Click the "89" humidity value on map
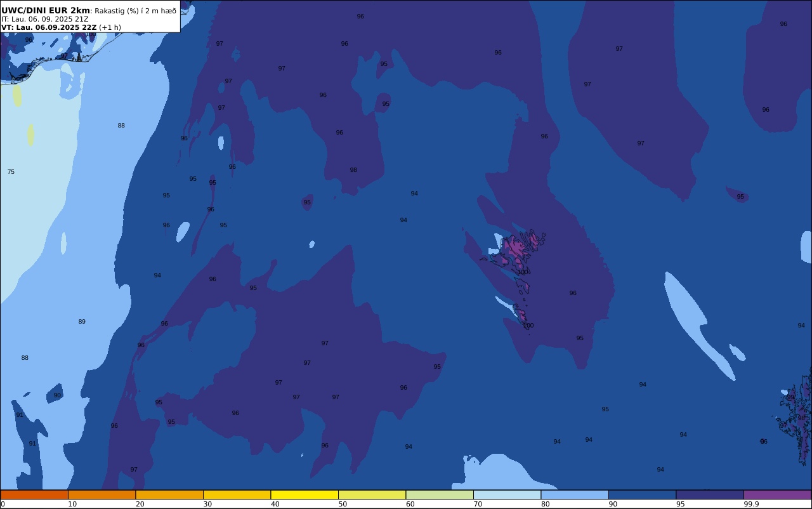Image resolution: width=812 pixels, height=509 pixels. (x=82, y=322)
